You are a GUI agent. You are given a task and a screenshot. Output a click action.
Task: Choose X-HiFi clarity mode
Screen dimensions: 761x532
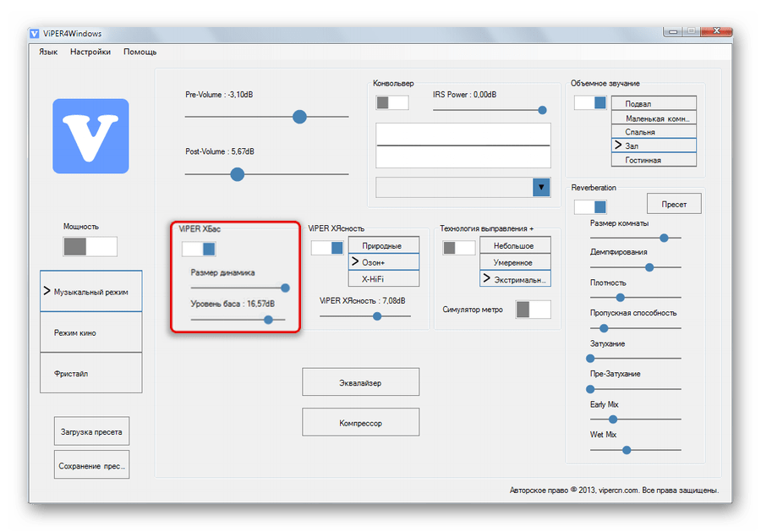(384, 278)
